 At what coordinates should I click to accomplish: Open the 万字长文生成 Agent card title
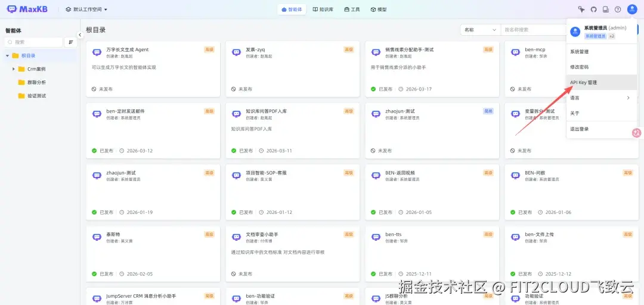coord(128,49)
